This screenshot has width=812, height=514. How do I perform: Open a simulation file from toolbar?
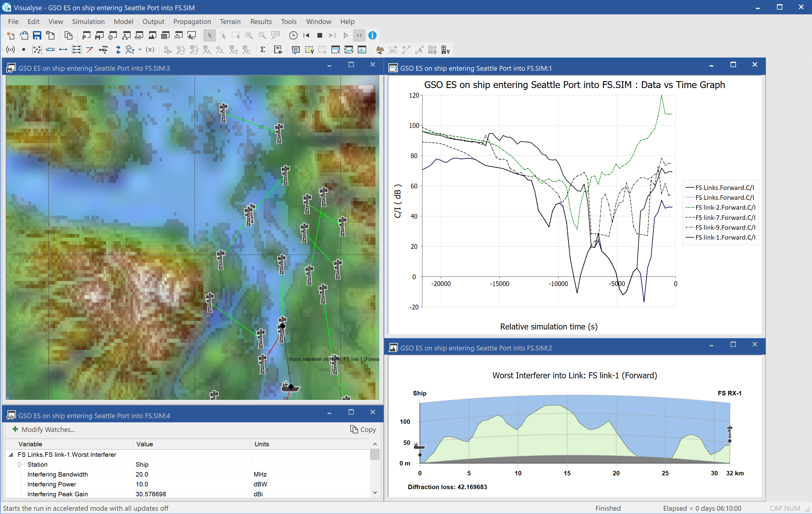click(24, 35)
